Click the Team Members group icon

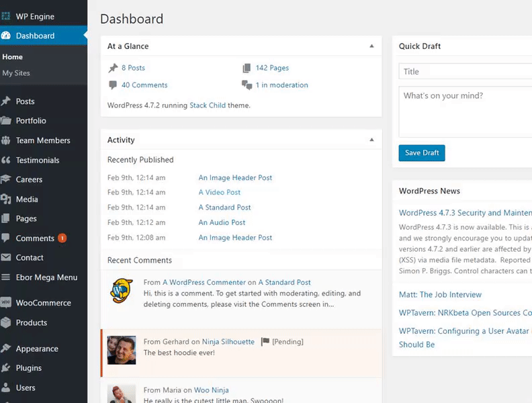6,140
